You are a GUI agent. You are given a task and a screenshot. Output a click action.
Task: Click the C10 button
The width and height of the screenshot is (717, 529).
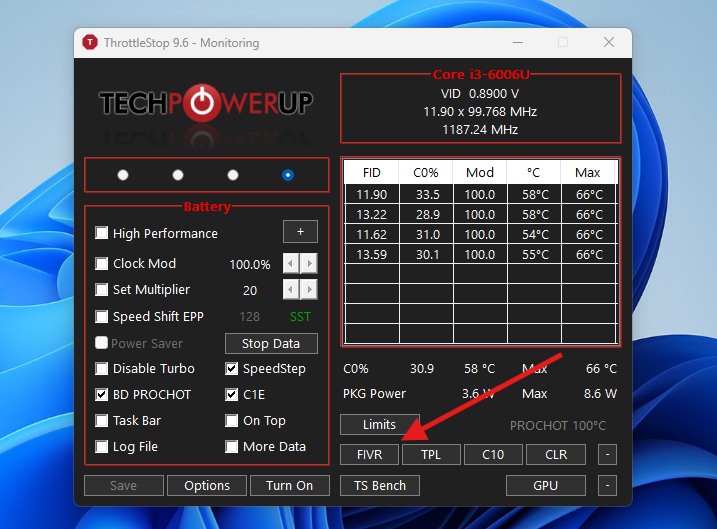point(493,454)
